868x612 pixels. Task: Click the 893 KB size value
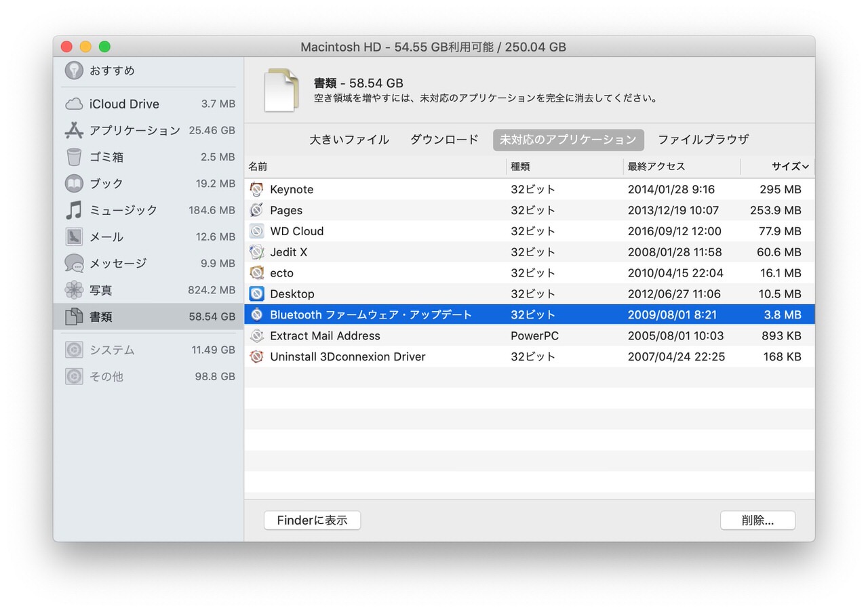click(x=781, y=336)
